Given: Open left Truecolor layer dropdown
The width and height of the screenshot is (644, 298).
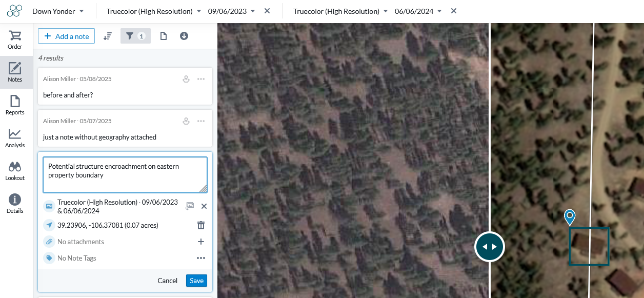Looking at the screenshot, I should coord(154,11).
